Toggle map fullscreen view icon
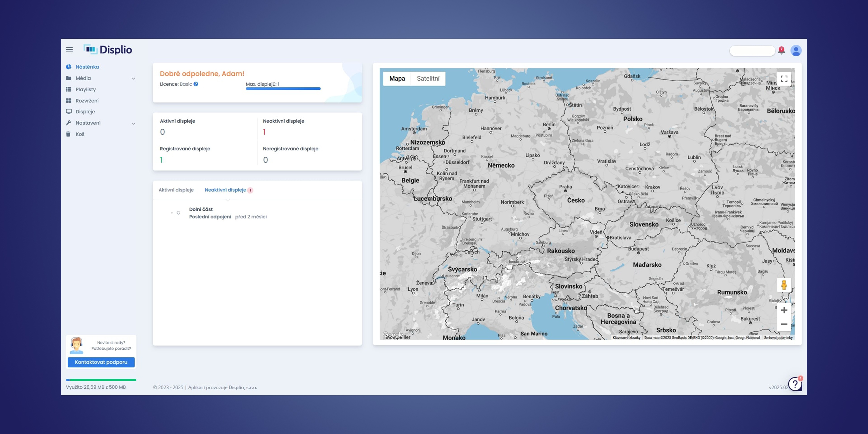This screenshot has height=434, width=868. [x=784, y=78]
